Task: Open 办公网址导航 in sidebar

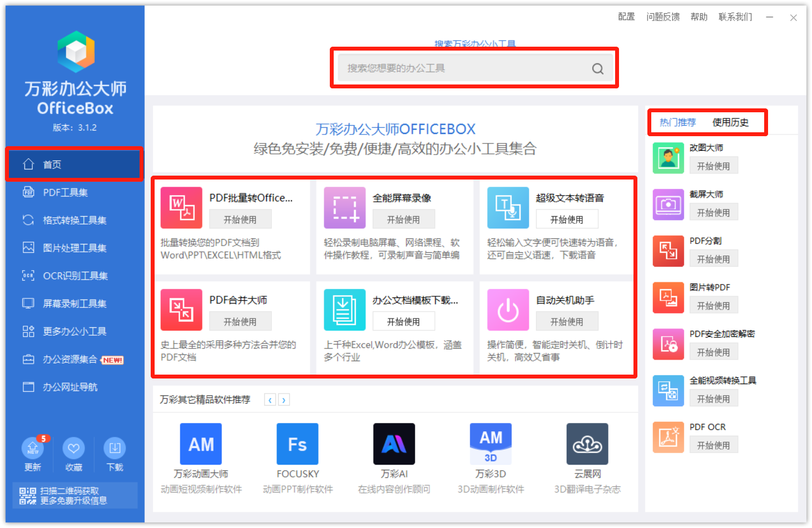Action: (x=75, y=387)
